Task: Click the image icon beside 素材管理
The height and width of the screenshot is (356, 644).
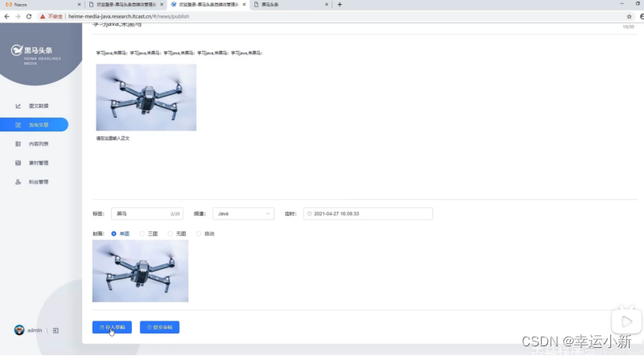Action: (18, 163)
